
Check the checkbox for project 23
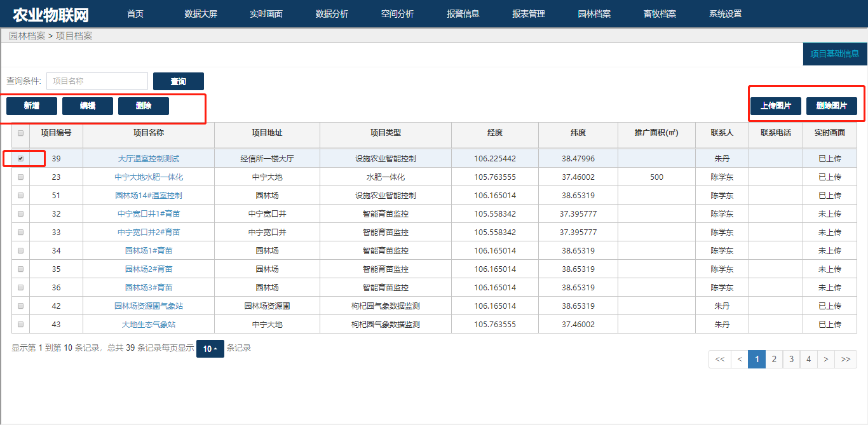(x=21, y=177)
